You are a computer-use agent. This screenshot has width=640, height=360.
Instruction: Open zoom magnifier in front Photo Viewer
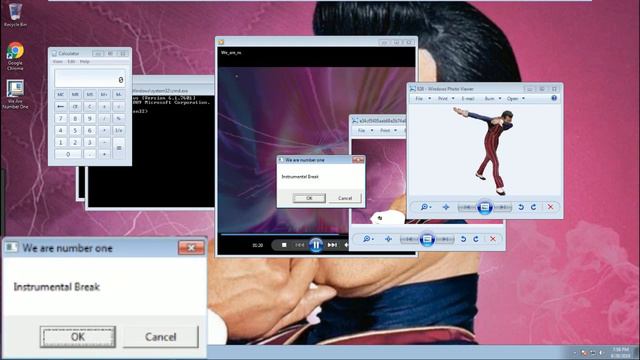tap(425, 207)
